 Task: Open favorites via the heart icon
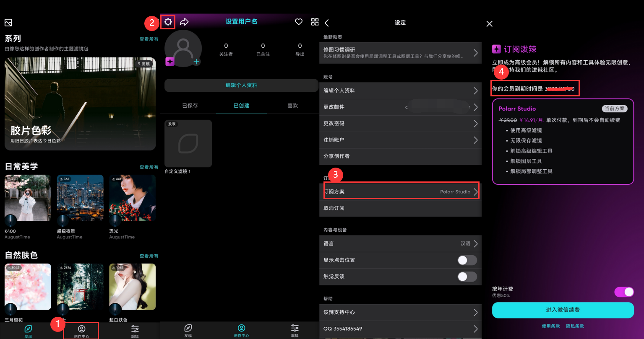(x=299, y=22)
